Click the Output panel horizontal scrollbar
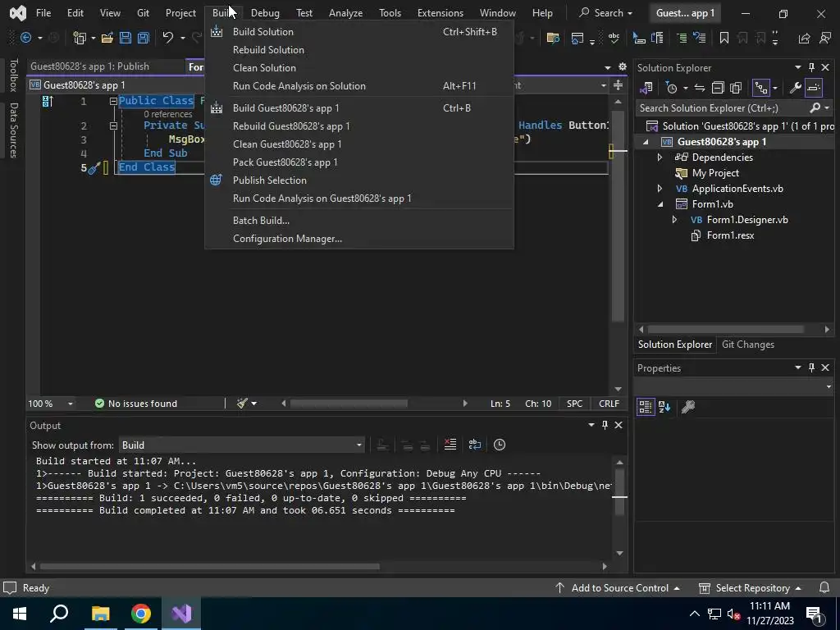The image size is (840, 630). [x=209, y=566]
